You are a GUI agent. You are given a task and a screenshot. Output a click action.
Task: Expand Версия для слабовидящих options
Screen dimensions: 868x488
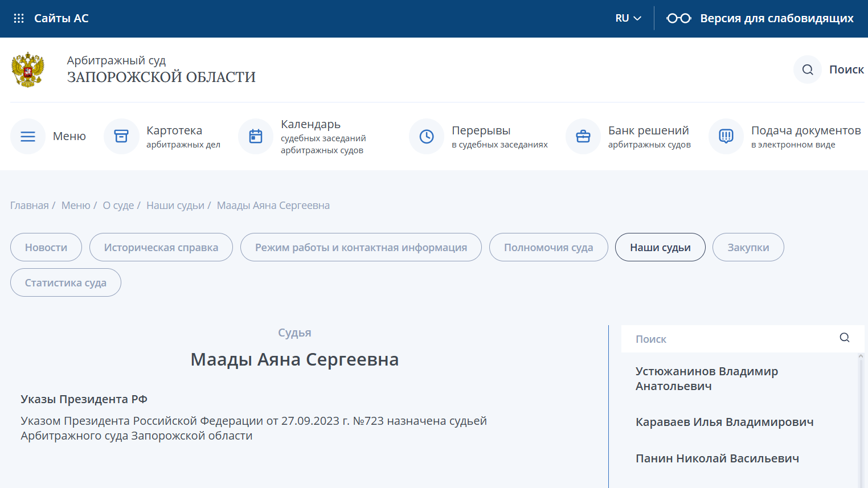[776, 18]
